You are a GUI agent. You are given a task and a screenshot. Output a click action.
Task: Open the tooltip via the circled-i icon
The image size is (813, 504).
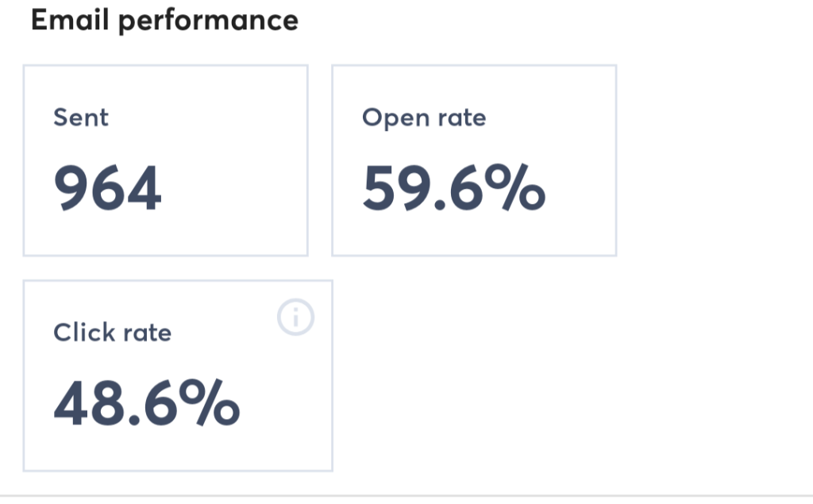click(x=295, y=317)
